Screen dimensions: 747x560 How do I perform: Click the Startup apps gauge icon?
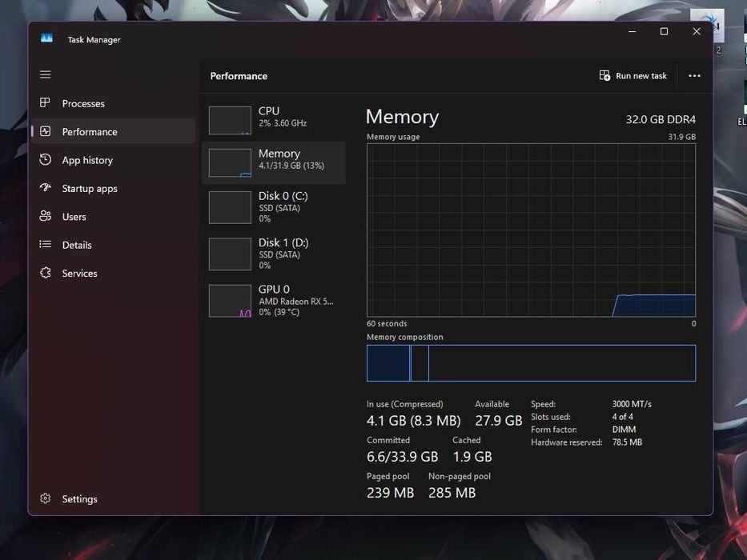pos(46,188)
